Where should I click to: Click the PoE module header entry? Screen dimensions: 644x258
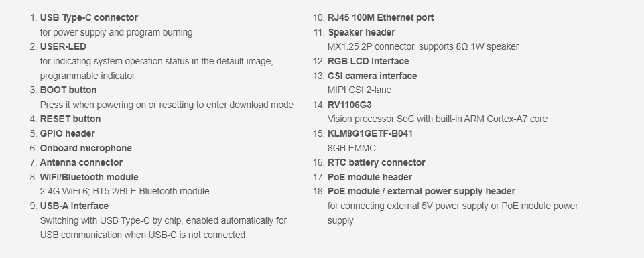coord(370,177)
